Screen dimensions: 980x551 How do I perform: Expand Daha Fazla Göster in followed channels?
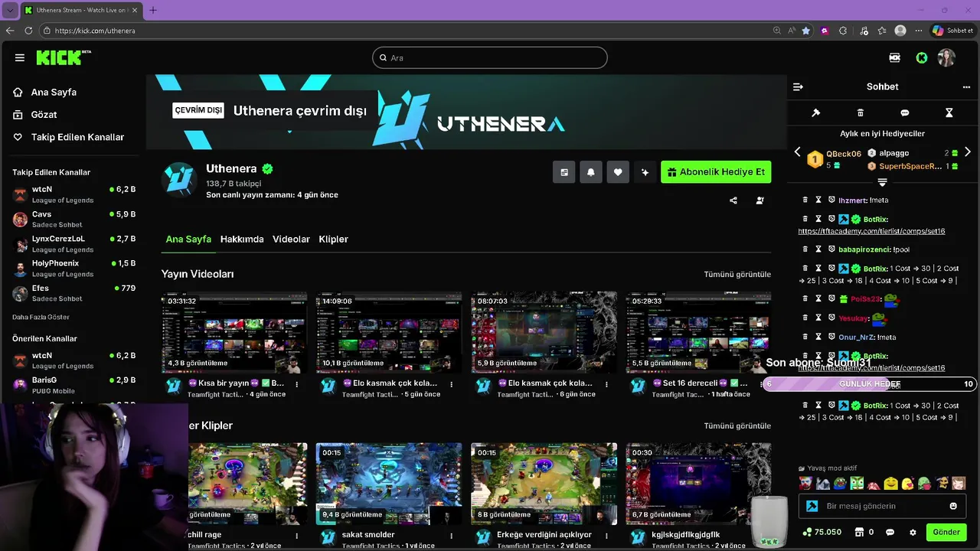pos(41,317)
